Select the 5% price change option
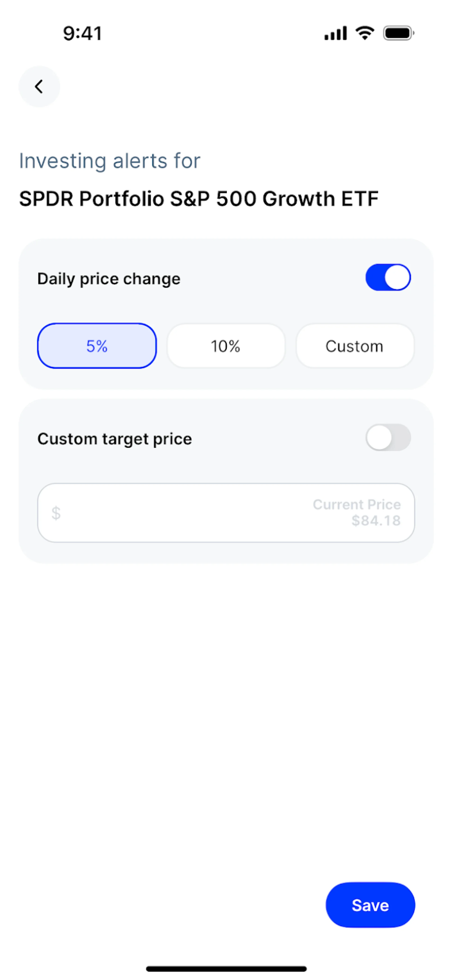Image resolution: width=452 pixels, height=980 pixels. [x=97, y=346]
